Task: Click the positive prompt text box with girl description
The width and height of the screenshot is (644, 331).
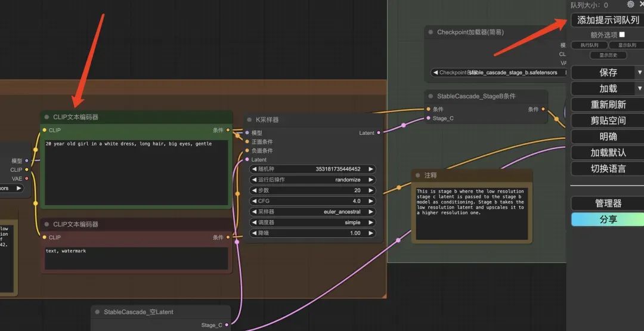Action: pyautogui.click(x=136, y=172)
